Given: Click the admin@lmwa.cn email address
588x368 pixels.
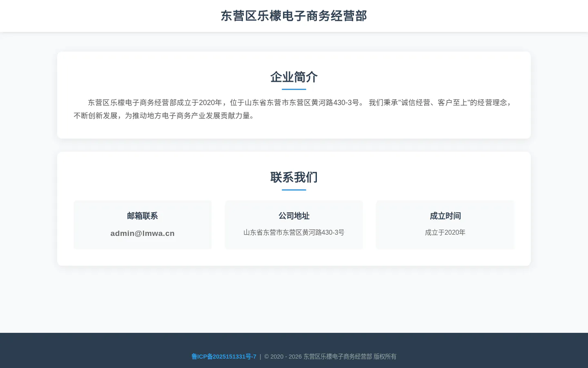Looking at the screenshot, I should (143, 233).
